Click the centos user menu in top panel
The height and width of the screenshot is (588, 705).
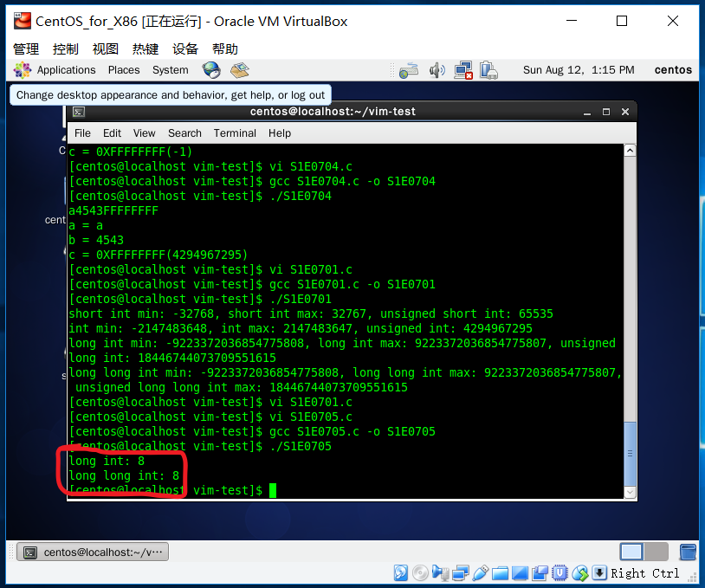673,69
